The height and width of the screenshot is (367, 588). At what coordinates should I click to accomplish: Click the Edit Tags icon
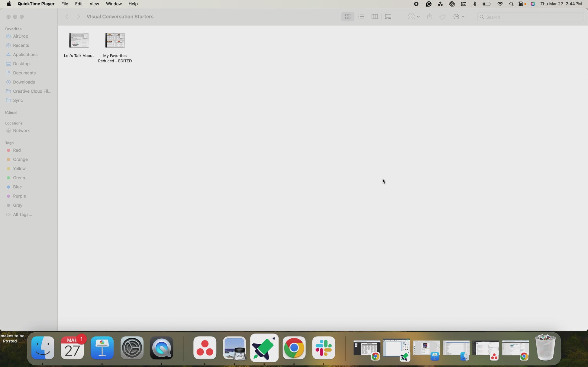(x=442, y=17)
